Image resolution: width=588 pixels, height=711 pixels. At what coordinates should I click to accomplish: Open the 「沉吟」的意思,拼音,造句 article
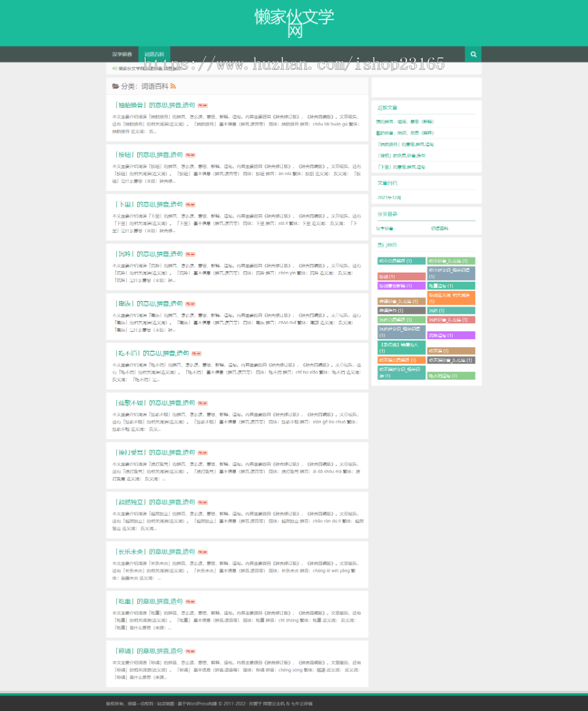pyautogui.click(x=148, y=254)
